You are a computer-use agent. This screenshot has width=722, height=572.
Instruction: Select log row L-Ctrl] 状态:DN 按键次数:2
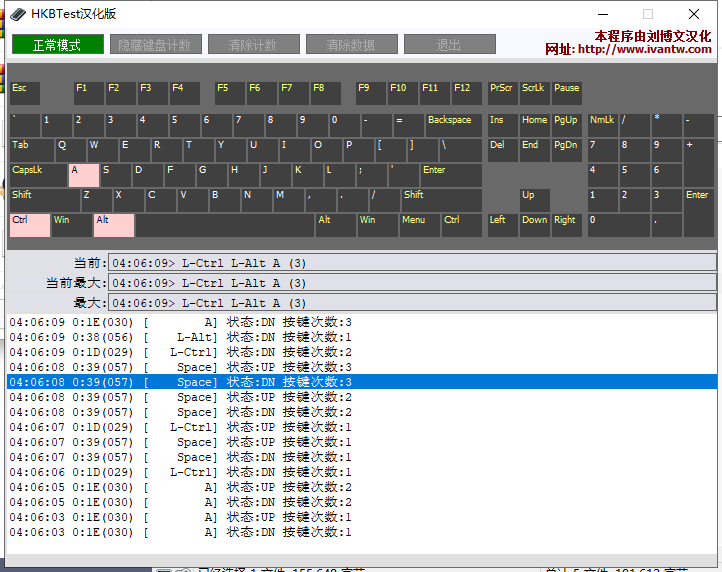(362, 352)
